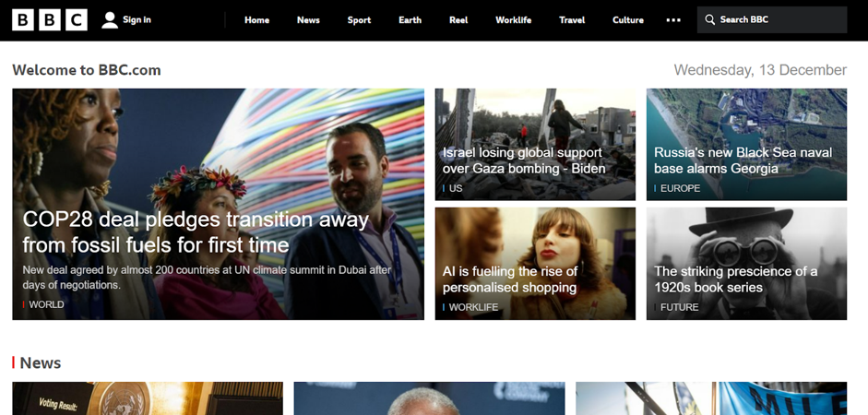Click the EUROPE category tag

681,188
